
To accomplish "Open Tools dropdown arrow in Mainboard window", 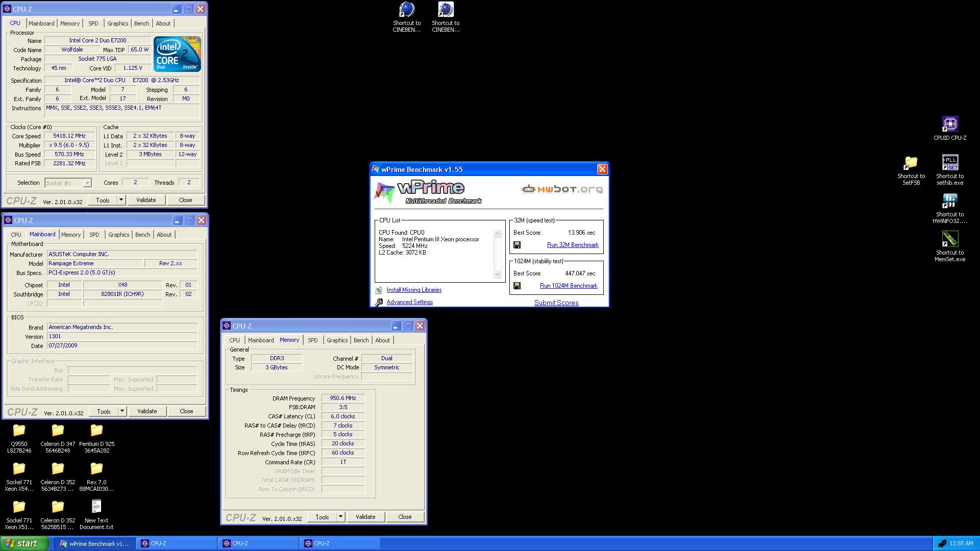I will tap(122, 411).
